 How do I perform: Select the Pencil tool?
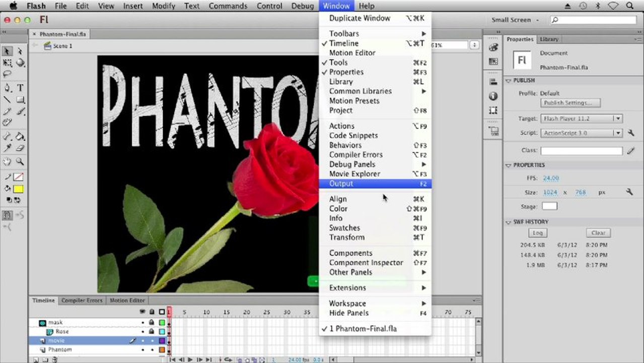8,111
